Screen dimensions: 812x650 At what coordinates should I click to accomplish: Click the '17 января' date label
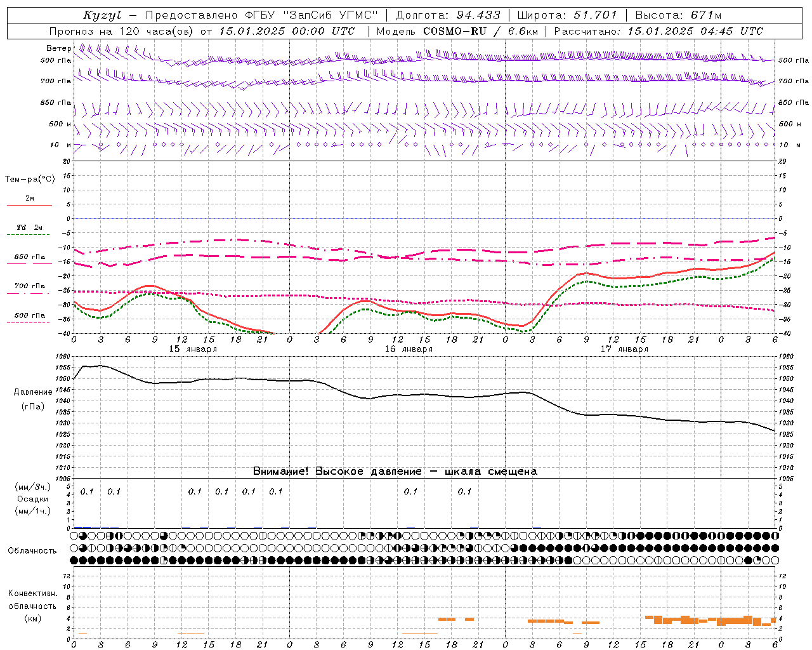coord(624,349)
